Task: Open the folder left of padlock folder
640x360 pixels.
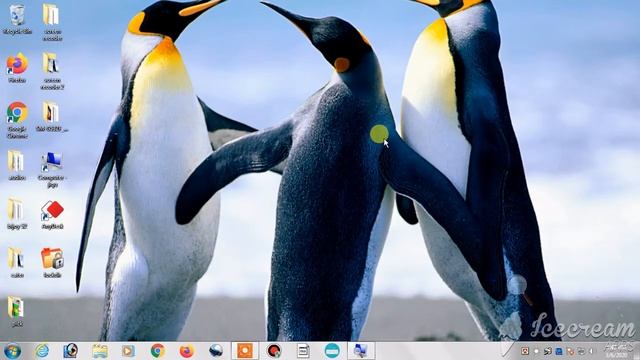Action: pos(16,262)
